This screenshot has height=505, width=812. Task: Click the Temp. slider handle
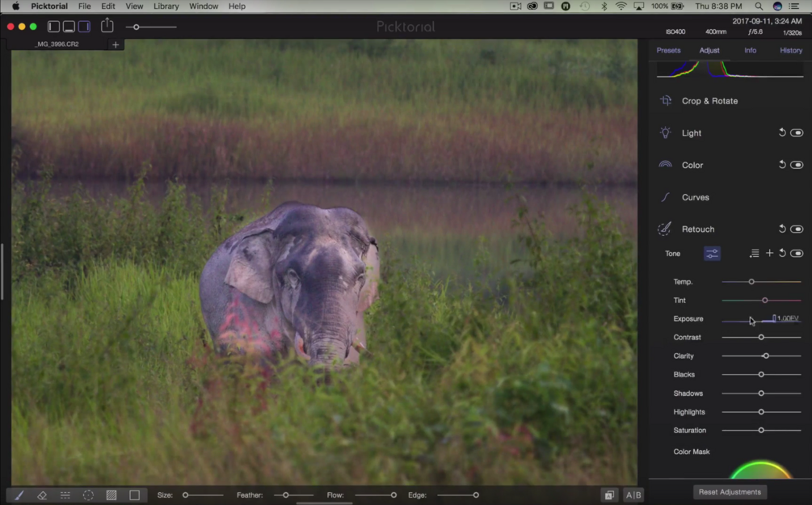751,282
